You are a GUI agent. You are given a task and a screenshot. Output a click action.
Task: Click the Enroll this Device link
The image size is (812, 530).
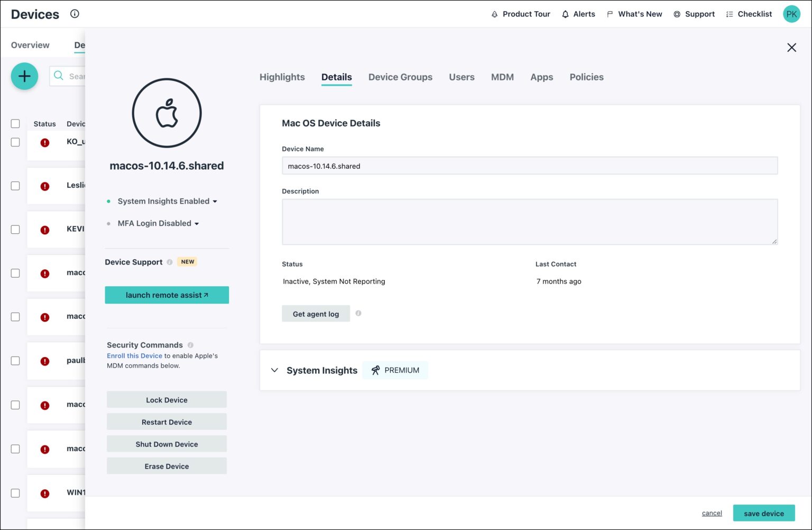pyautogui.click(x=134, y=356)
